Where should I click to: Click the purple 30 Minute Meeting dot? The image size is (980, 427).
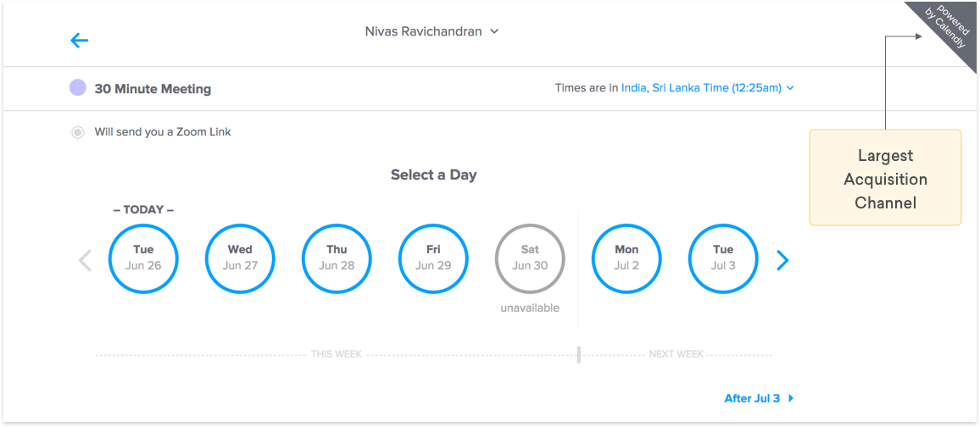[78, 88]
